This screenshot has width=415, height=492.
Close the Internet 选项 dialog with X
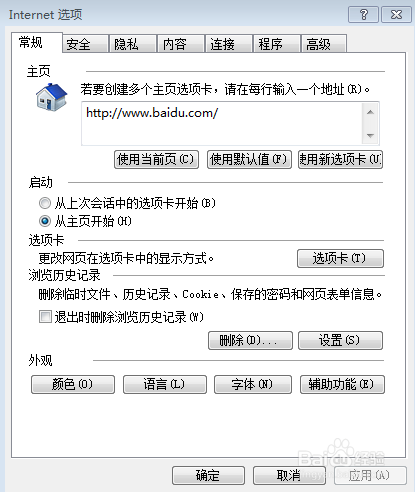[396, 15]
